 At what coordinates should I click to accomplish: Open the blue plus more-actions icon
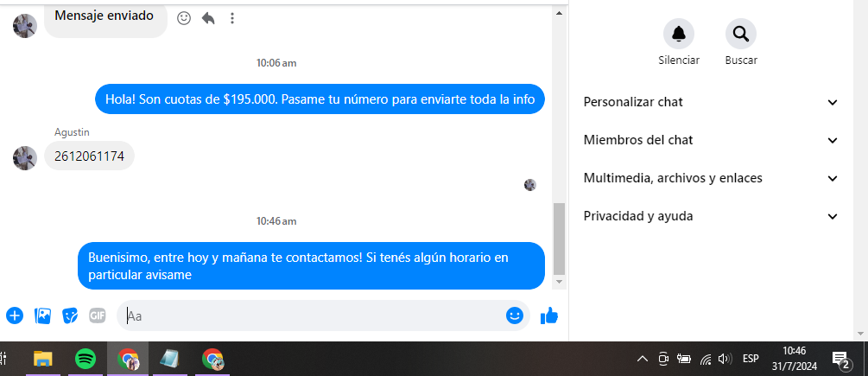(x=15, y=315)
